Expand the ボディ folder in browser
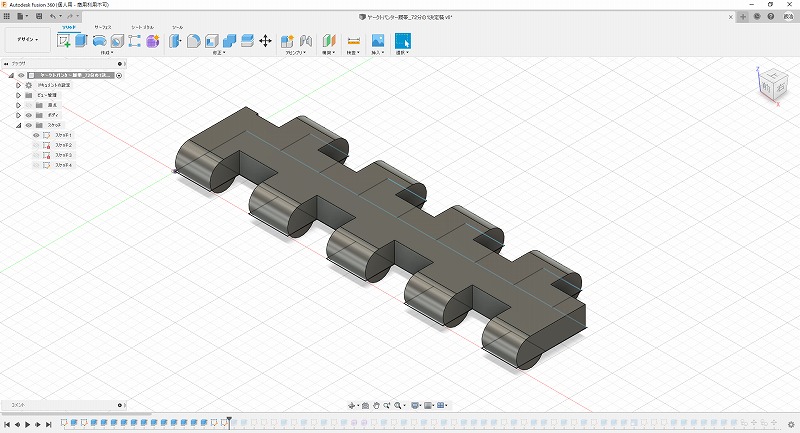 pos(18,115)
